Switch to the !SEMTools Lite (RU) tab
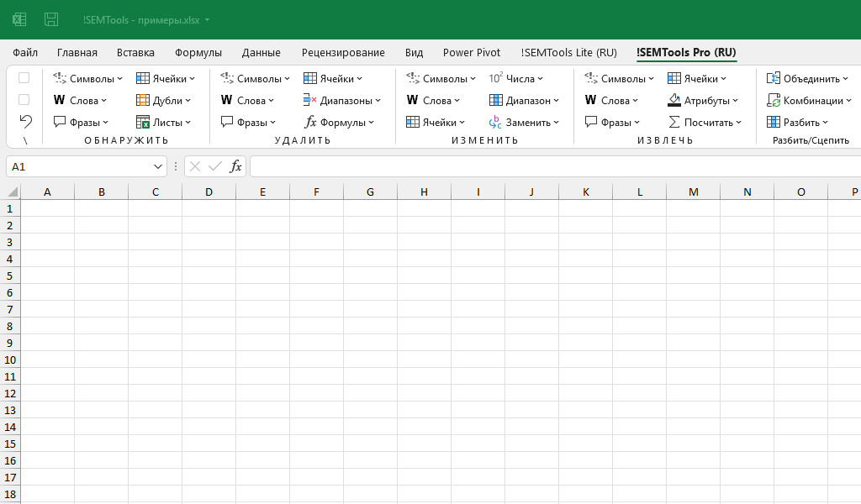 569,53
